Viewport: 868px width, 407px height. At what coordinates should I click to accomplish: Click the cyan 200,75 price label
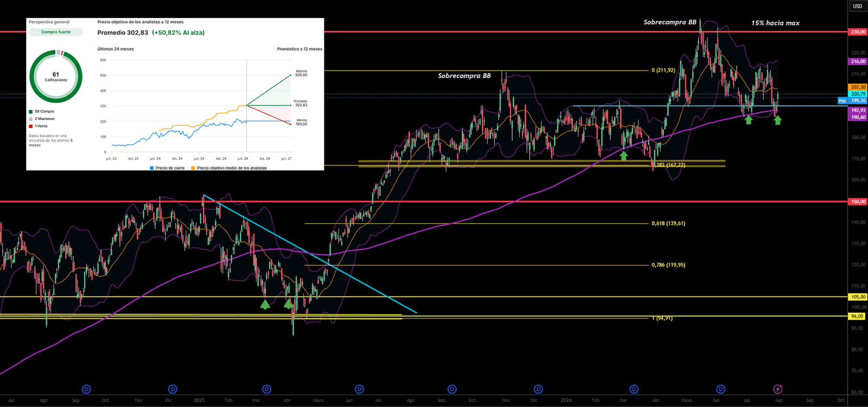pyautogui.click(x=858, y=94)
